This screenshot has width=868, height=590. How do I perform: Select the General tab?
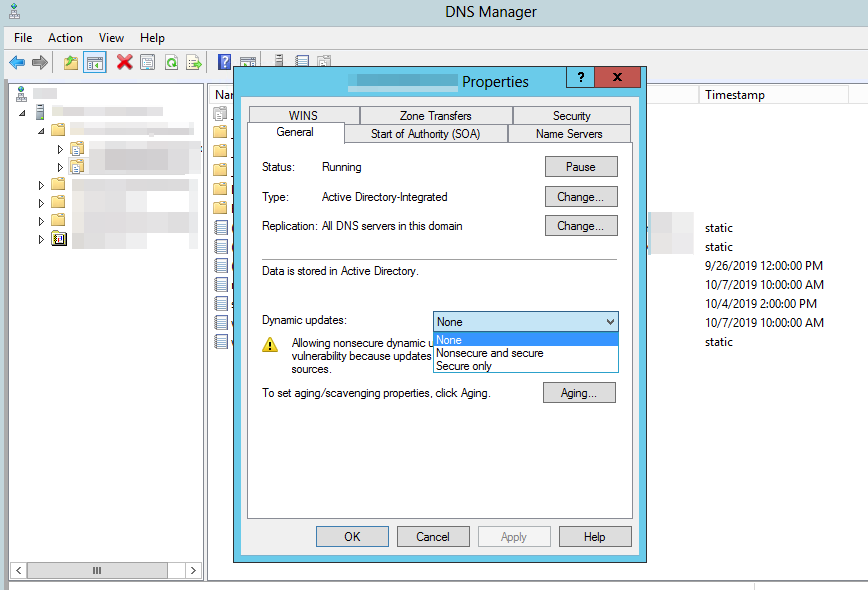pyautogui.click(x=295, y=132)
